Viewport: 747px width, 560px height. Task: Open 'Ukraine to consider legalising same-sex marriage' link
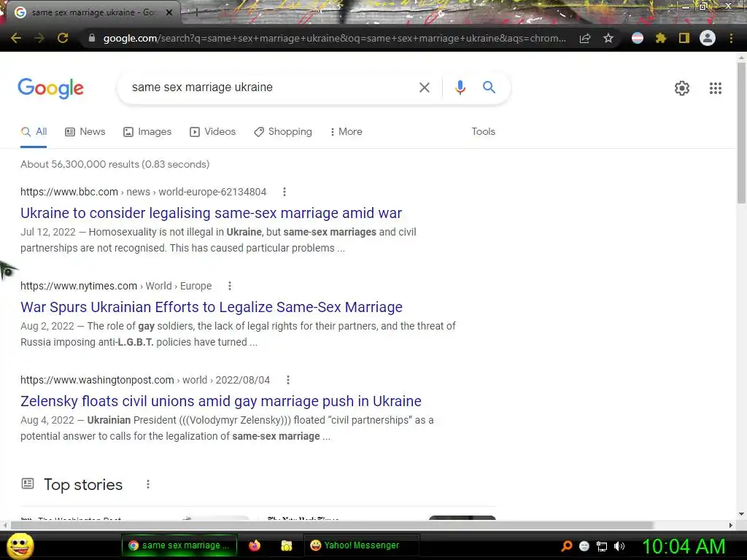tap(211, 213)
